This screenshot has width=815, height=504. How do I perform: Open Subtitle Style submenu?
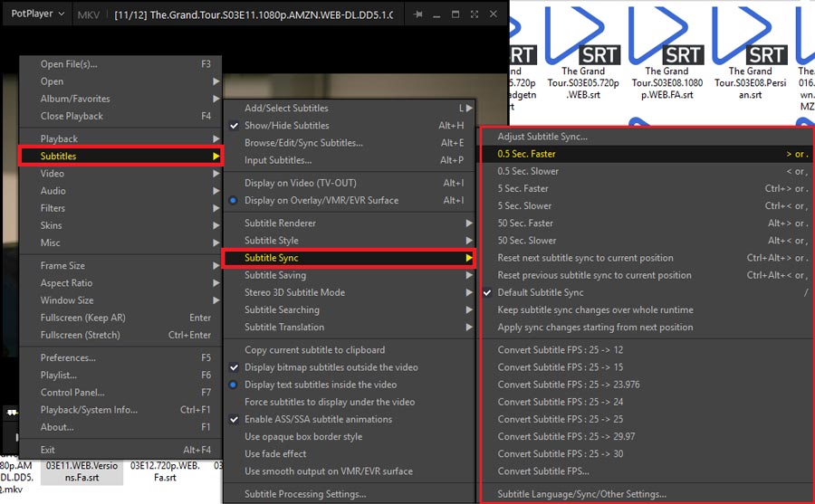(x=350, y=241)
